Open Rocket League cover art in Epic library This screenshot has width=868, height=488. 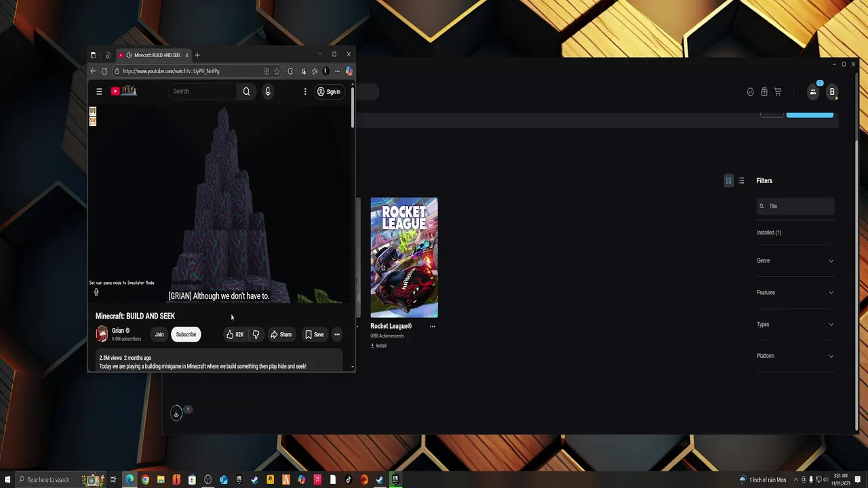pos(404,258)
